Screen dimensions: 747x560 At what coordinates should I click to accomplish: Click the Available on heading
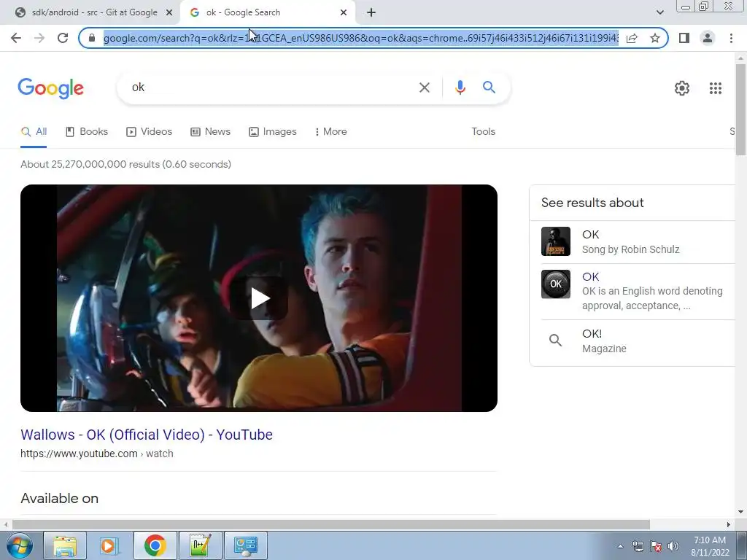(60, 499)
